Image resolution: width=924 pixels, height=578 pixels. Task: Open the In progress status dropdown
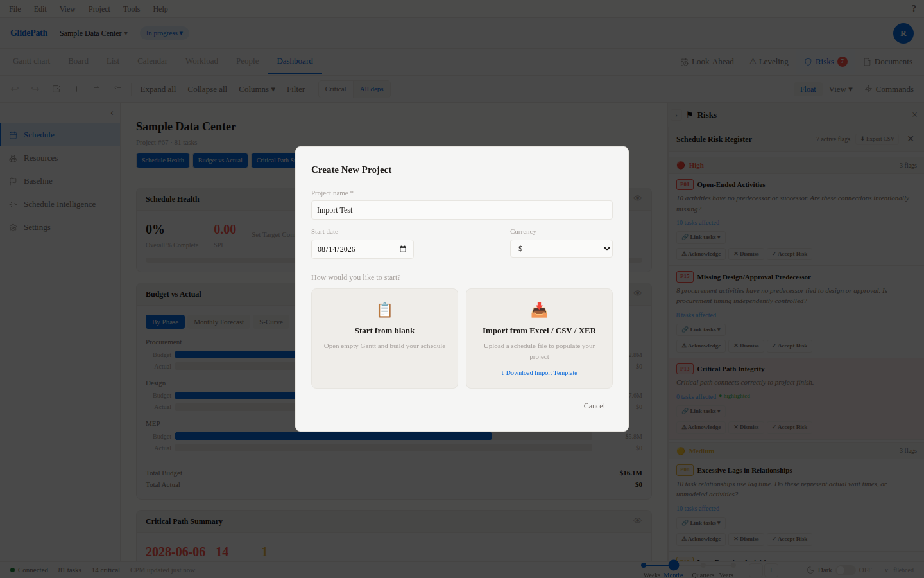coord(164,33)
